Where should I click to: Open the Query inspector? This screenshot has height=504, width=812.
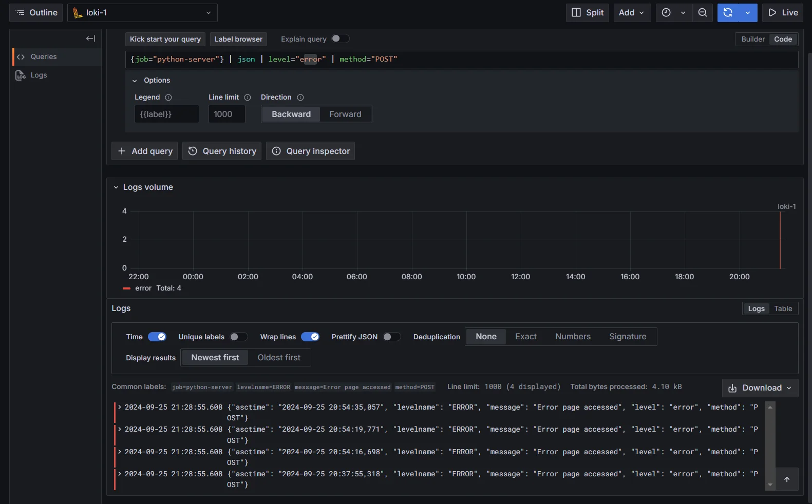coord(310,151)
